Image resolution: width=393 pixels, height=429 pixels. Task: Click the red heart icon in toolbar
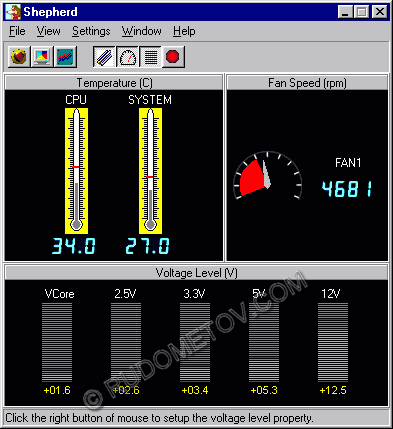[x=19, y=57]
